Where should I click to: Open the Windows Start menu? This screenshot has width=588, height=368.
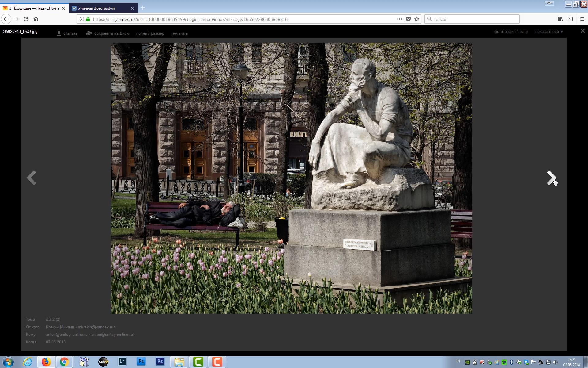point(8,362)
